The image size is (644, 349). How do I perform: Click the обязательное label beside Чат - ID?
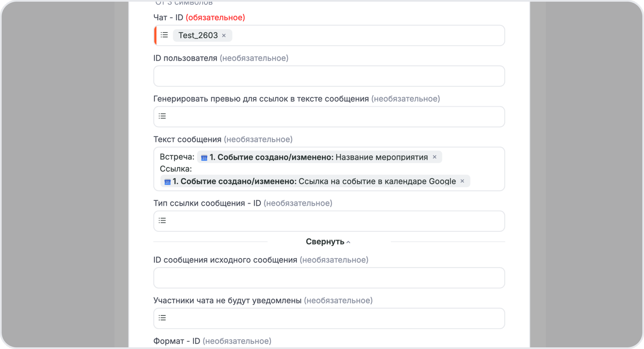point(215,18)
